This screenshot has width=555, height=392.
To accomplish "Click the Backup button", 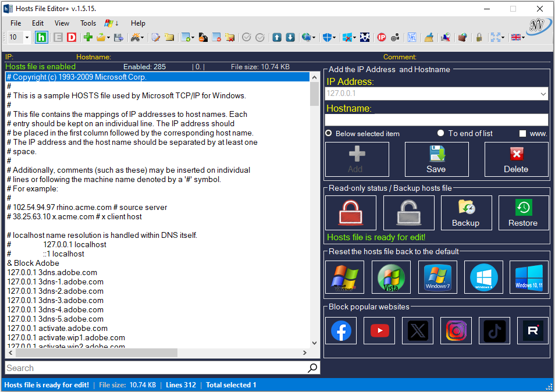I will (x=466, y=213).
